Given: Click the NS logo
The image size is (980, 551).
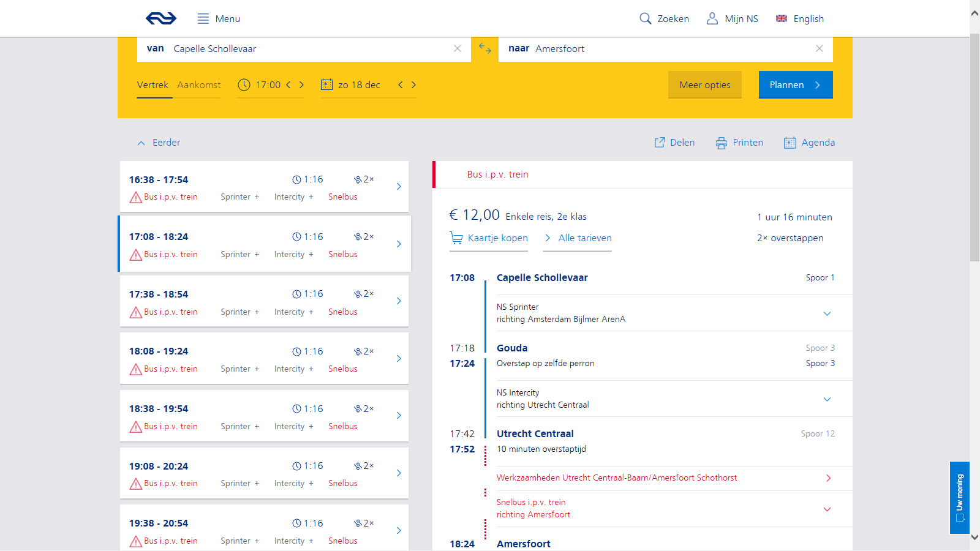Looking at the screenshot, I should (x=161, y=18).
